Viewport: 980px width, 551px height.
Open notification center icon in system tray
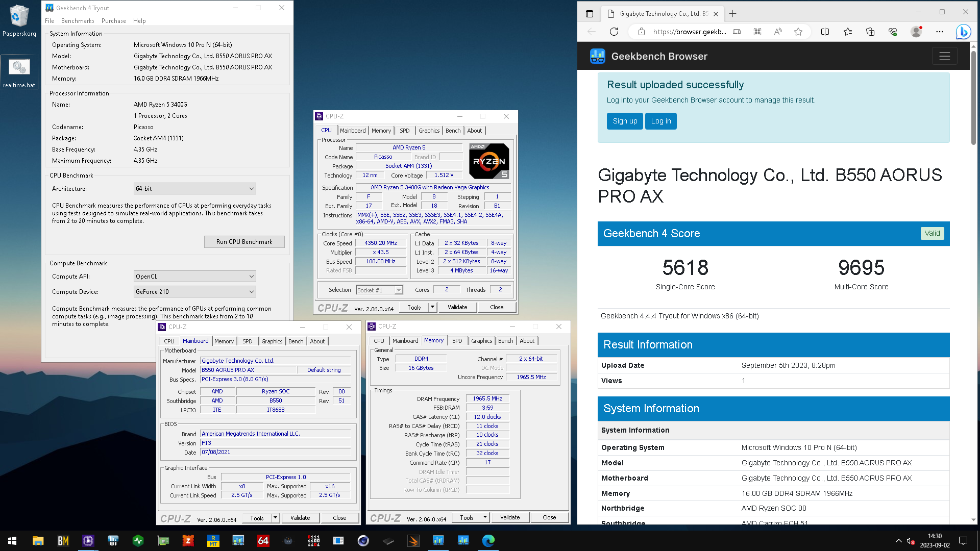(963, 541)
